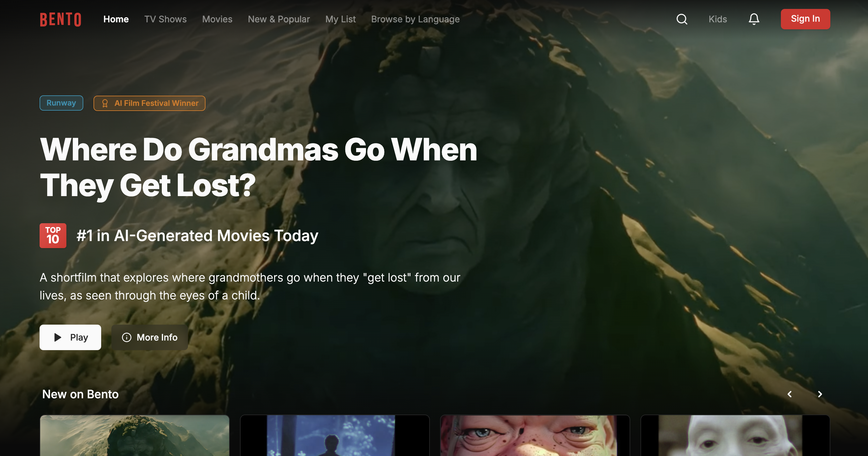Screen dimensions: 868x456
Task: Click the Sign In button
Action: tap(805, 19)
